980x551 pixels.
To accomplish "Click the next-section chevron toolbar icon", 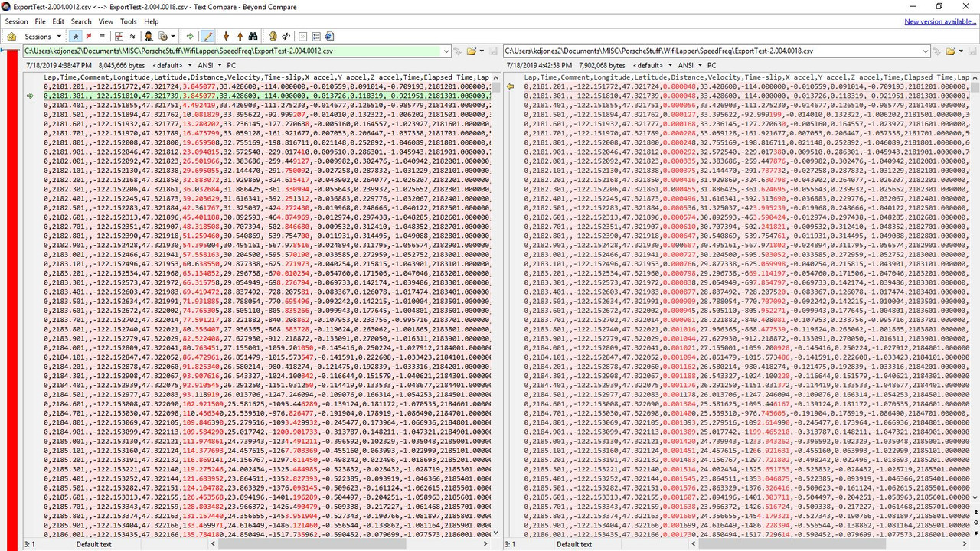I will coord(302,36).
